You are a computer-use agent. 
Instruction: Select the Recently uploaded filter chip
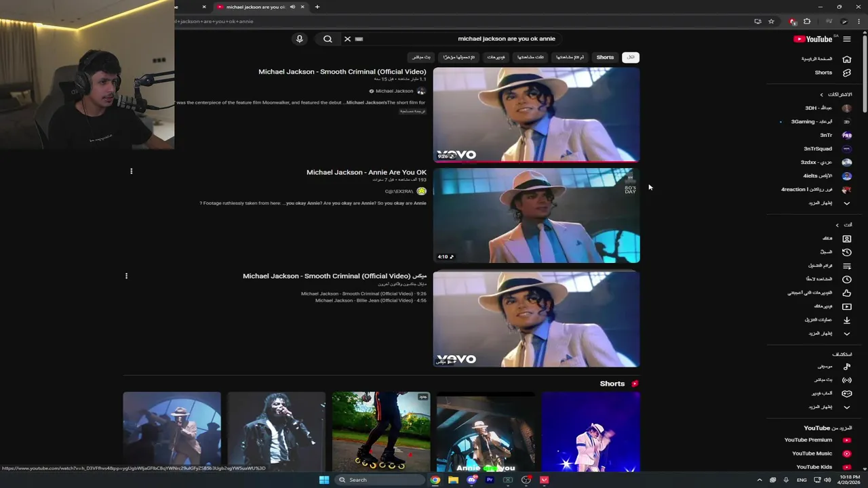tap(459, 58)
